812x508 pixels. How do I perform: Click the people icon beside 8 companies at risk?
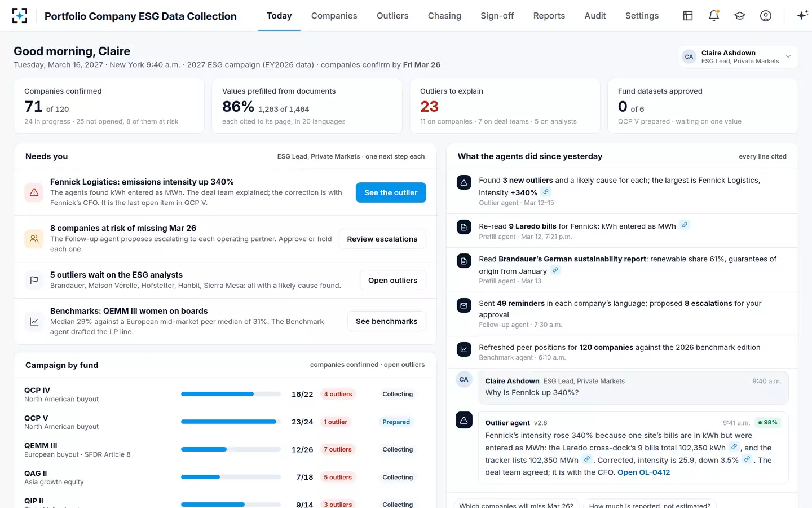pos(34,239)
